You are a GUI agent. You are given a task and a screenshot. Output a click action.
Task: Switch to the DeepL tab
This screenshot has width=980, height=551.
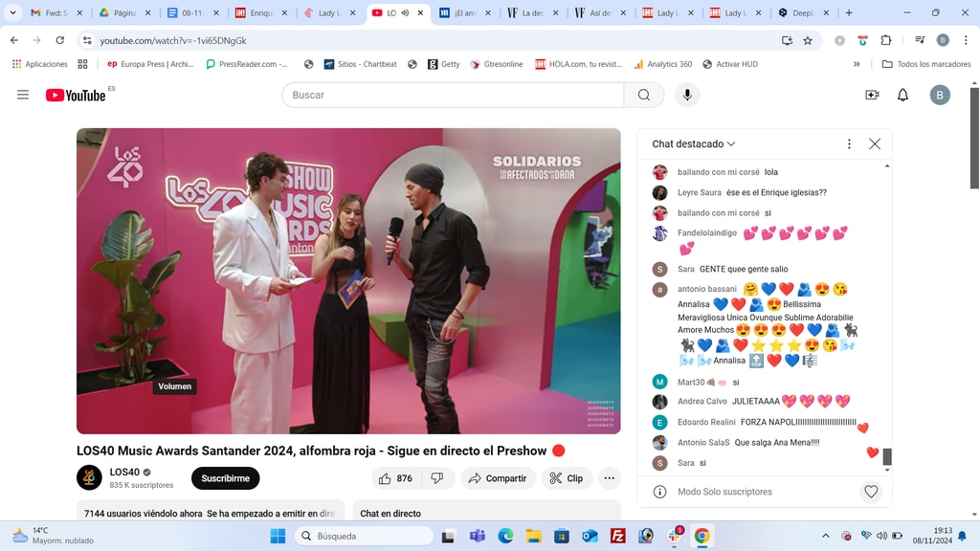coord(804,12)
